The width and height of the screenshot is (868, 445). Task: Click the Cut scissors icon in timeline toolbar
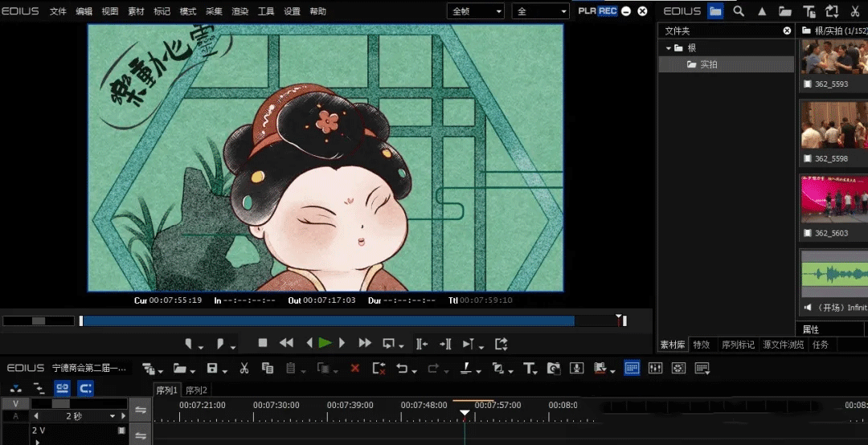244,368
